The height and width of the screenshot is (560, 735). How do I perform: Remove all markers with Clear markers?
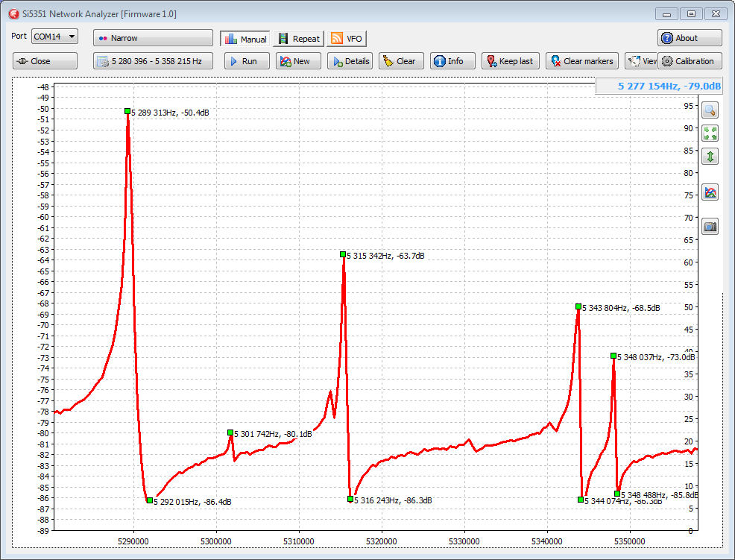[581, 61]
